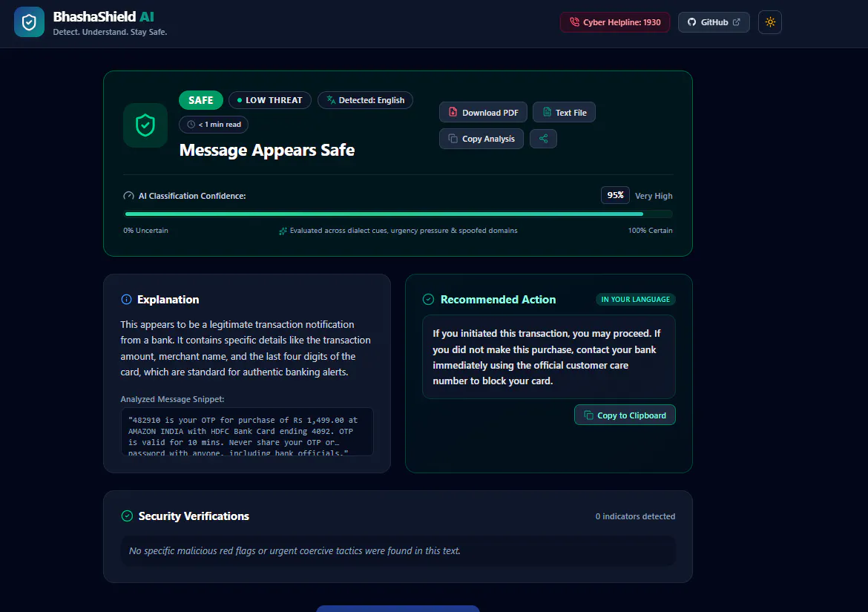868x612 pixels.
Task: Click the "Message Appears Safe" heading
Action: (x=267, y=150)
